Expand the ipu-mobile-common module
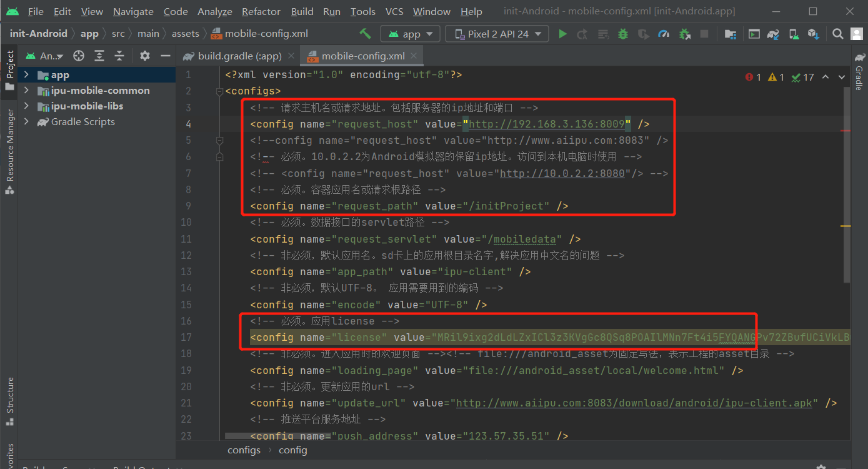 26,91
